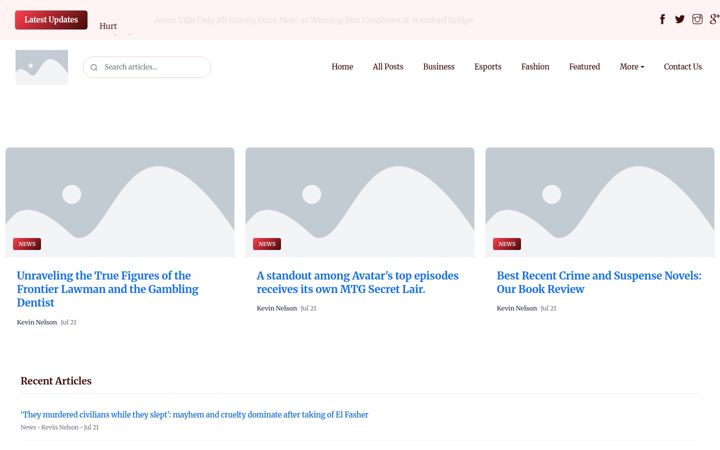Open the Featured category
The width and height of the screenshot is (720, 450).
point(585,67)
